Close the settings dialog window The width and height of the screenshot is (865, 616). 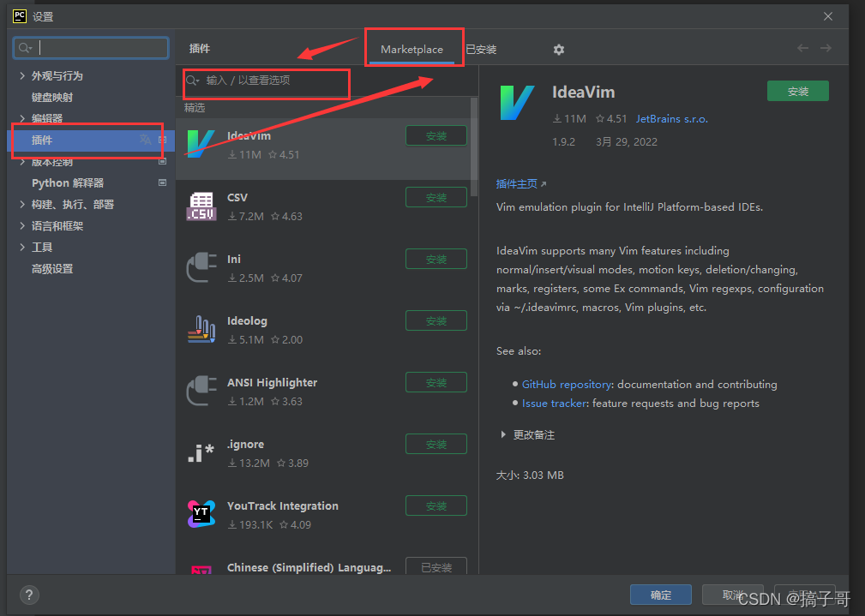(x=827, y=16)
